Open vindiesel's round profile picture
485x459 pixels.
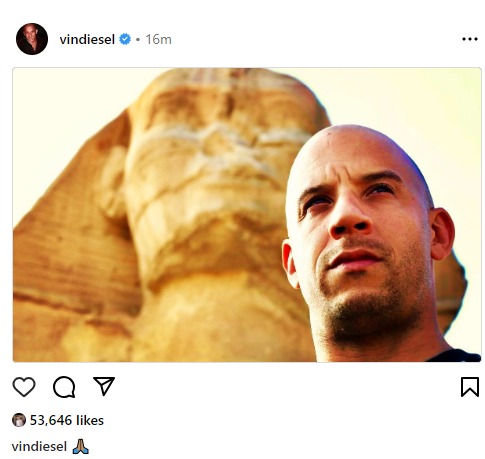[32, 39]
